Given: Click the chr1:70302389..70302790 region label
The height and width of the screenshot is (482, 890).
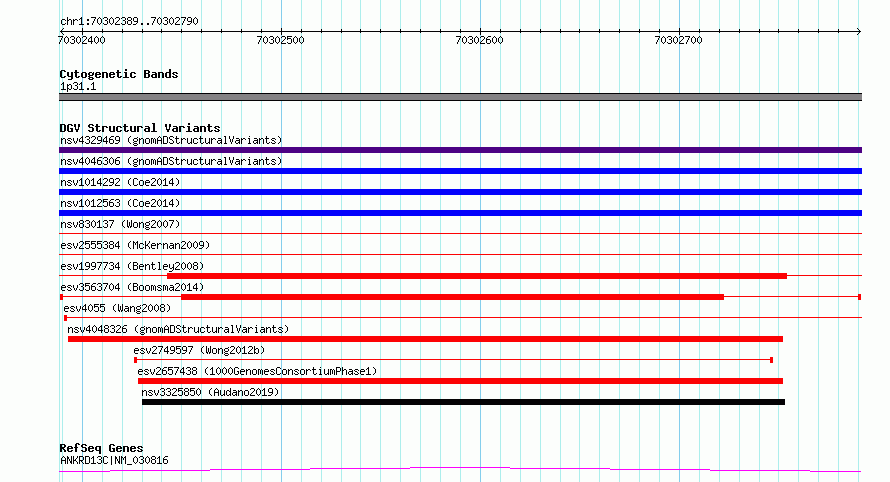Looking at the screenshot, I should (x=129, y=21).
